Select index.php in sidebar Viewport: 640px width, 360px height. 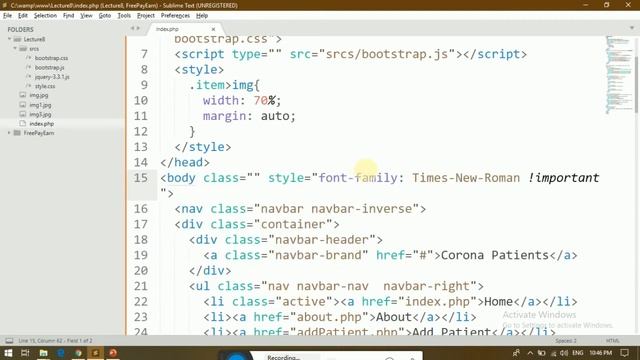pyautogui.click(x=41, y=124)
